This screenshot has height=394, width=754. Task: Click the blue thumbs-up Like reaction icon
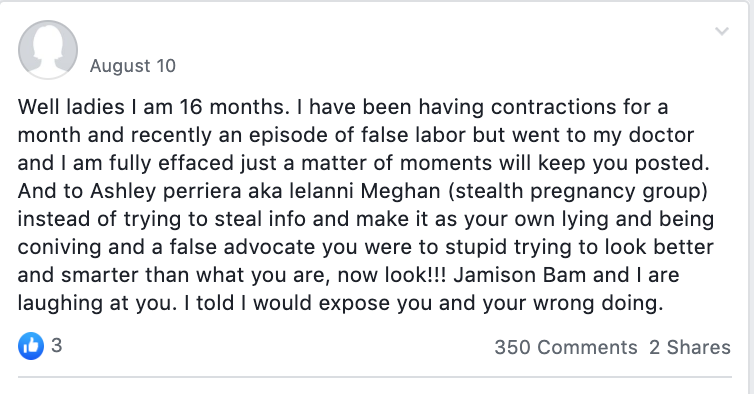tap(31, 346)
